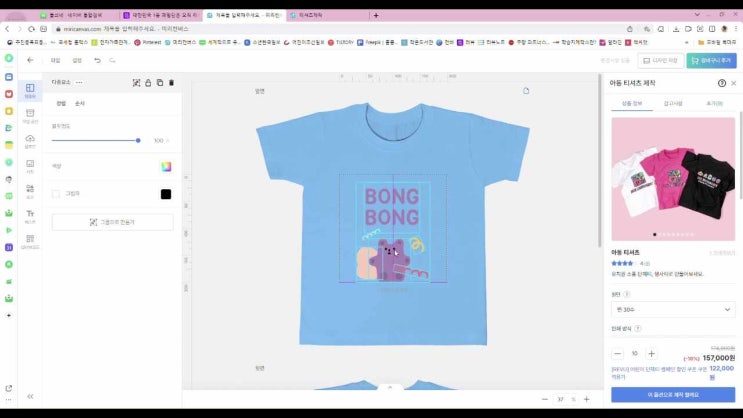
Task: Click the blue order button at panel bottom
Action: pyautogui.click(x=672, y=395)
